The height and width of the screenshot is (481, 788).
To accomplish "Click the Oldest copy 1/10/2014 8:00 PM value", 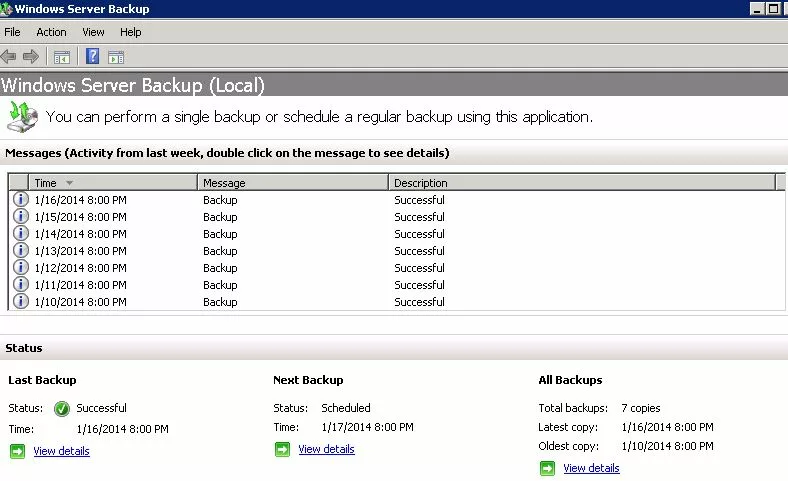I will [667, 446].
